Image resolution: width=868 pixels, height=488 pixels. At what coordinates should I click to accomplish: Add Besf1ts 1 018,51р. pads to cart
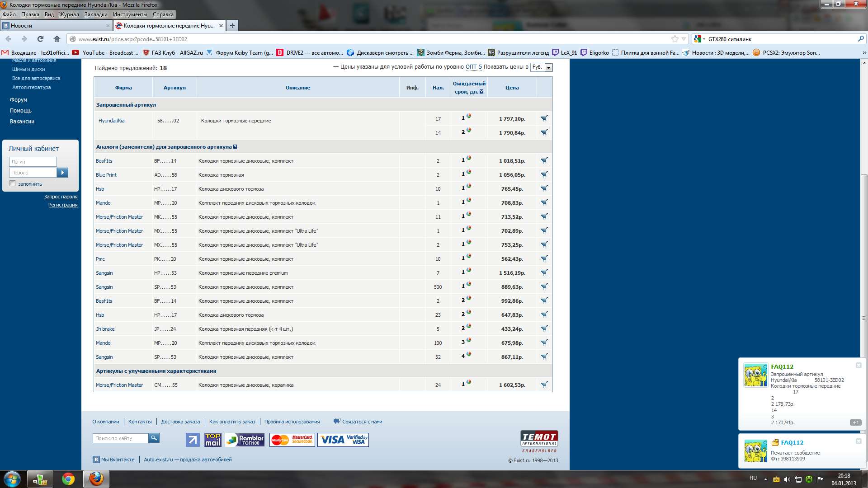pyautogui.click(x=544, y=160)
